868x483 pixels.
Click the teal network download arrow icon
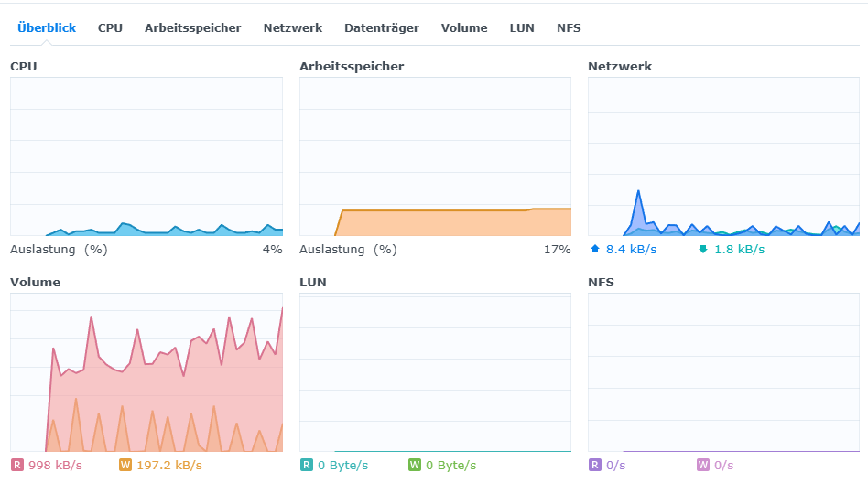[x=703, y=249]
